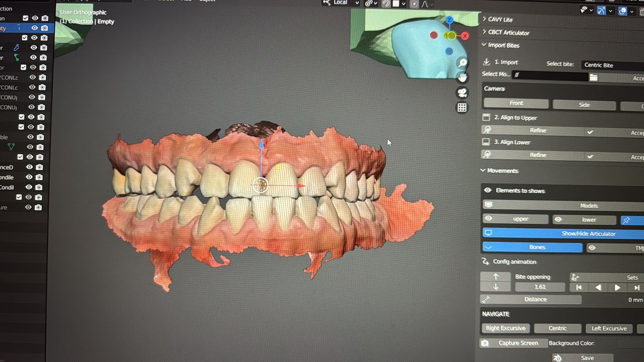
Task: Open the Local transform orientation dropdown
Action: click(x=341, y=3)
